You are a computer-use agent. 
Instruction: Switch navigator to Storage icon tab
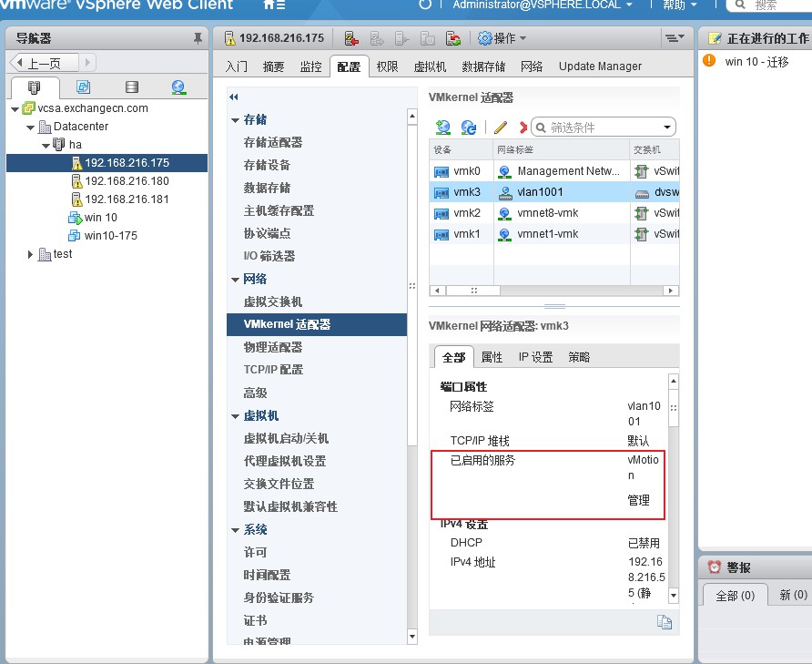(131, 87)
